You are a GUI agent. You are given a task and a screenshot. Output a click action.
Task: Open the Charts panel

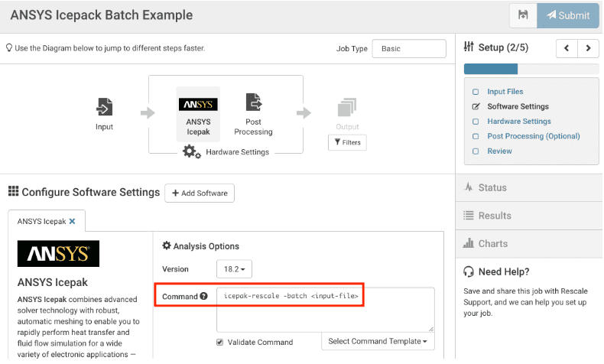click(529, 244)
